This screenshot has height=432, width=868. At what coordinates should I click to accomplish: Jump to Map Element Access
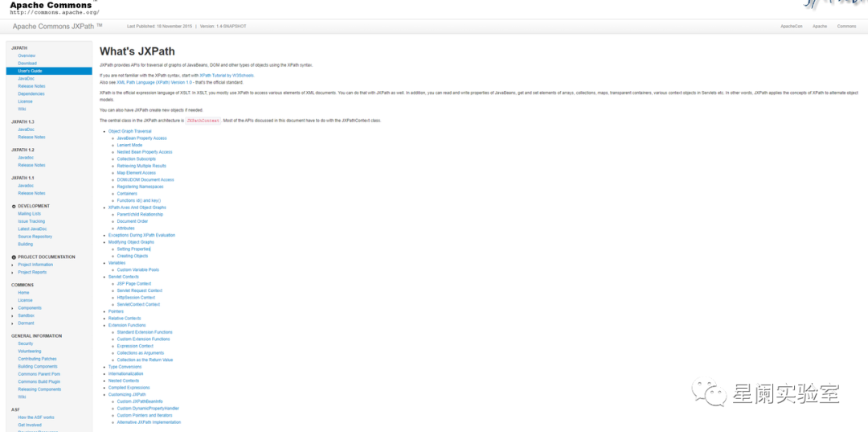pyautogui.click(x=136, y=173)
